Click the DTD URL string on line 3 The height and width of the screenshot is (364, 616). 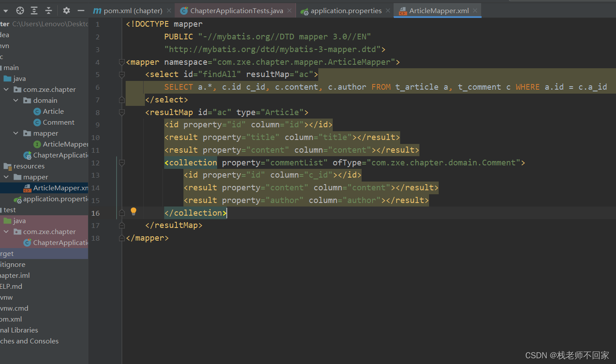272,49
